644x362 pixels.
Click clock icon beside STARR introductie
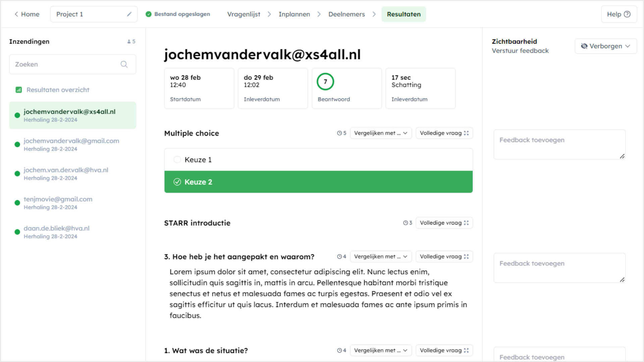point(405,223)
